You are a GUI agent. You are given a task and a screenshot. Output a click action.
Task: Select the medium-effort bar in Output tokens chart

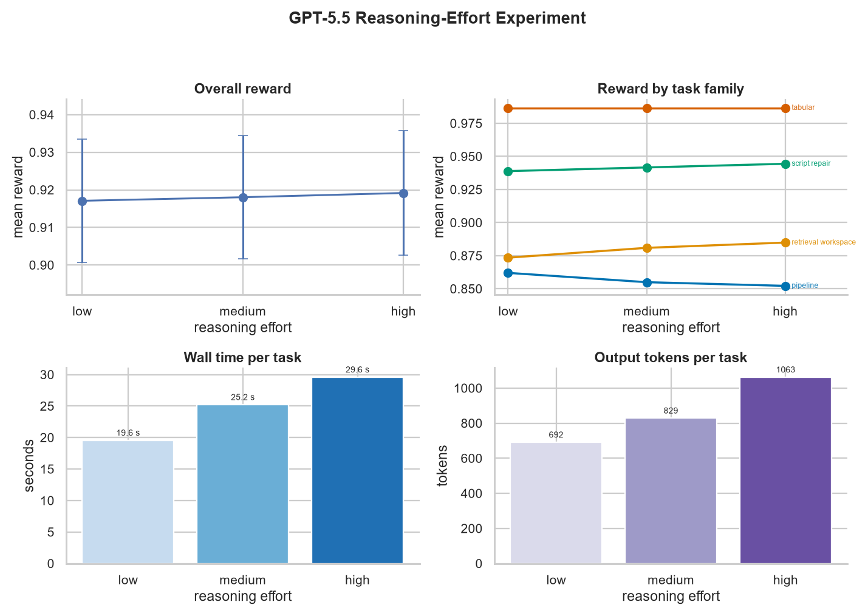(671, 491)
